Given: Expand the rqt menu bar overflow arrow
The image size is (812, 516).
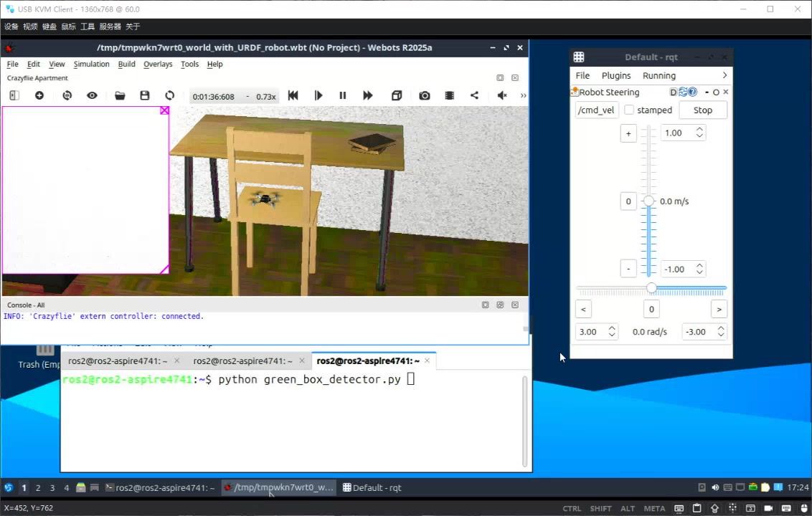Looking at the screenshot, I should 724,75.
